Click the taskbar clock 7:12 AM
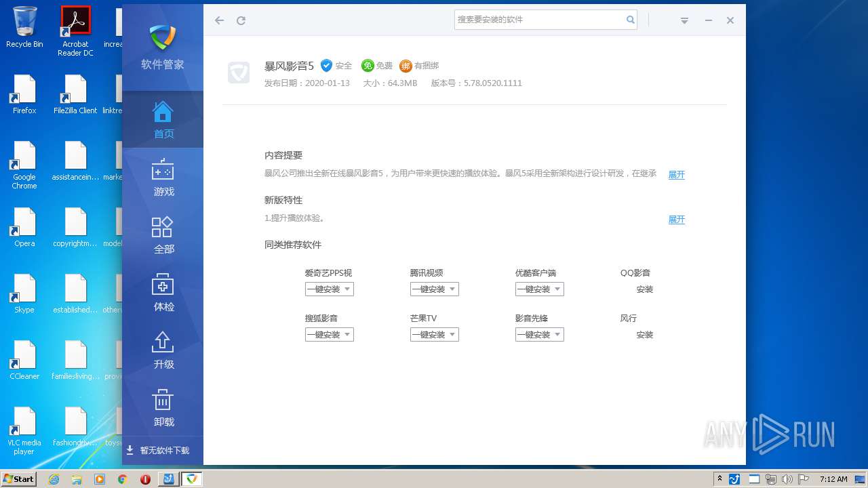The image size is (868, 488). pos(833,479)
